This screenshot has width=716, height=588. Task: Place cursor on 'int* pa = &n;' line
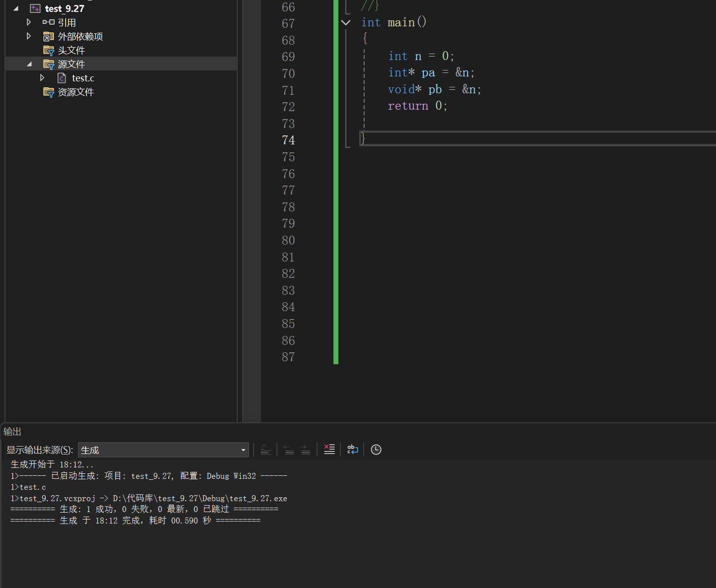click(x=431, y=73)
